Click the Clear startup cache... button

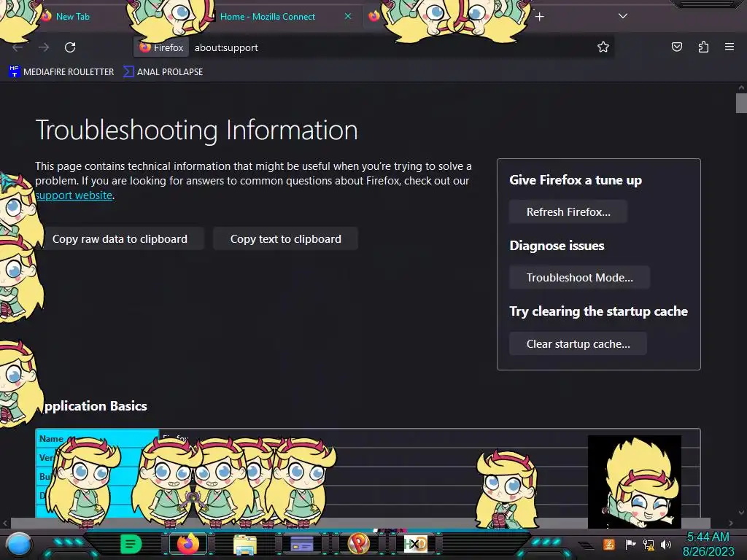pyautogui.click(x=578, y=344)
